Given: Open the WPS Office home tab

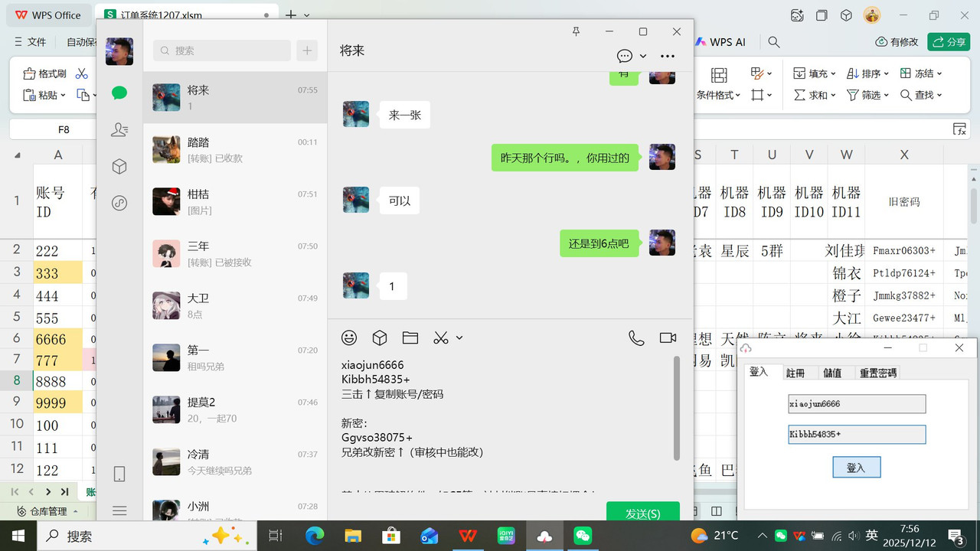Looking at the screenshot, I should (x=48, y=15).
